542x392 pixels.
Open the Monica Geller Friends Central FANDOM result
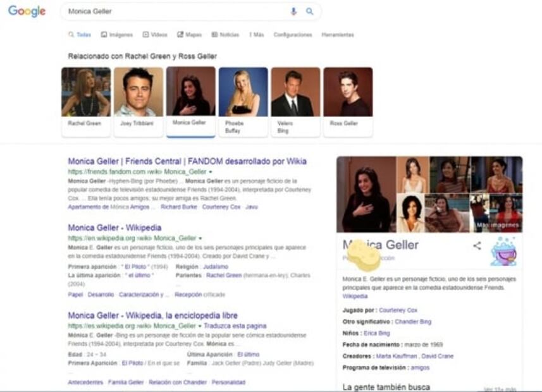tap(187, 161)
